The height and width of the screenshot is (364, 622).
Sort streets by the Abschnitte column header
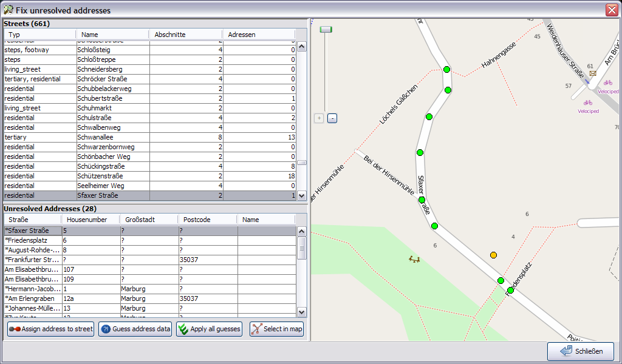(185, 35)
